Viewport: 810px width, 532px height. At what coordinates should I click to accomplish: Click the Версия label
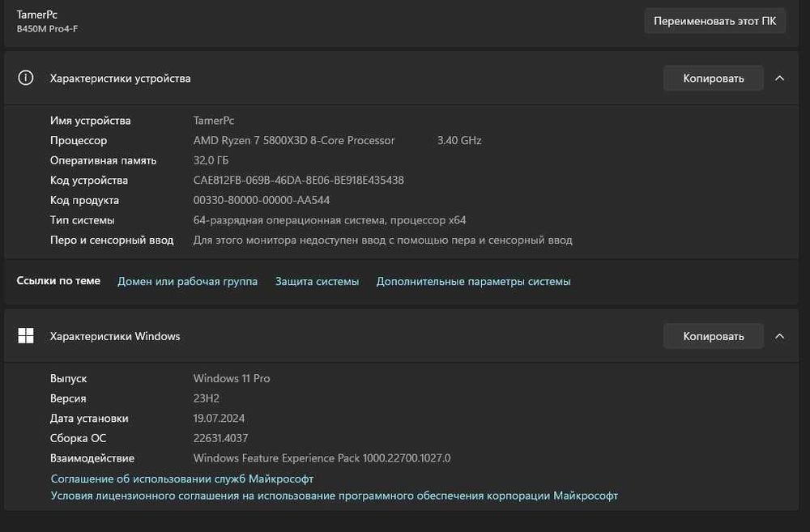click(68, 398)
